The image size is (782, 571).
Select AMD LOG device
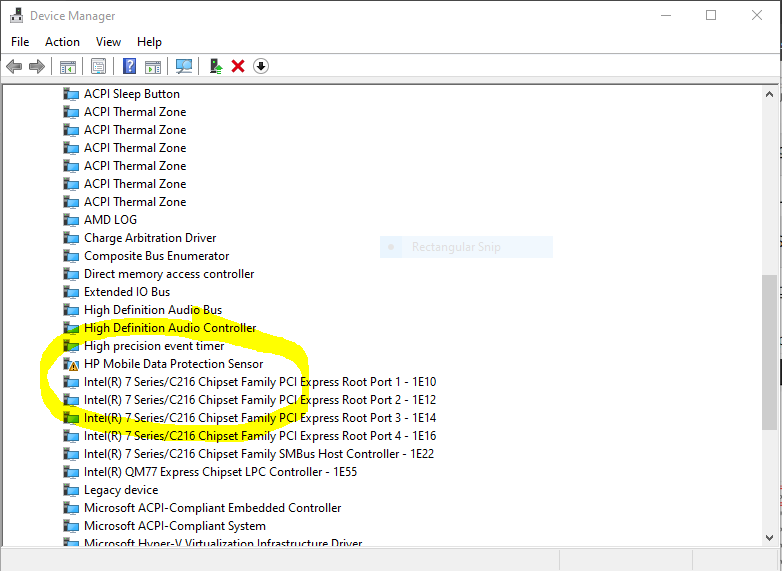(110, 220)
